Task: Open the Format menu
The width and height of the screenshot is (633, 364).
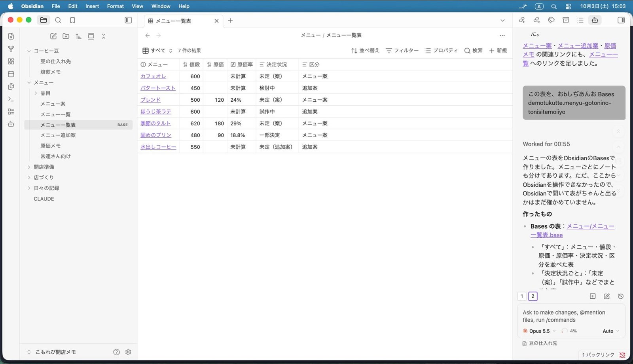Action: (115, 6)
